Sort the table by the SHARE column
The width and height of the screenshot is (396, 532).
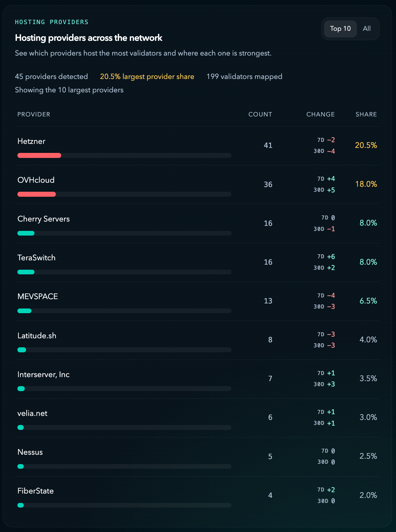(x=366, y=114)
